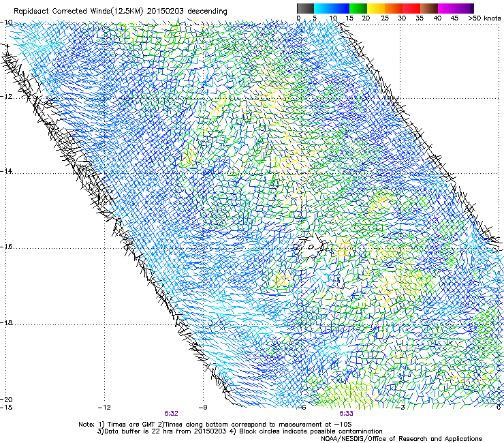Click the '-12' longitude label on bottom axis
The height and width of the screenshot is (443, 504).
pyautogui.click(x=104, y=408)
